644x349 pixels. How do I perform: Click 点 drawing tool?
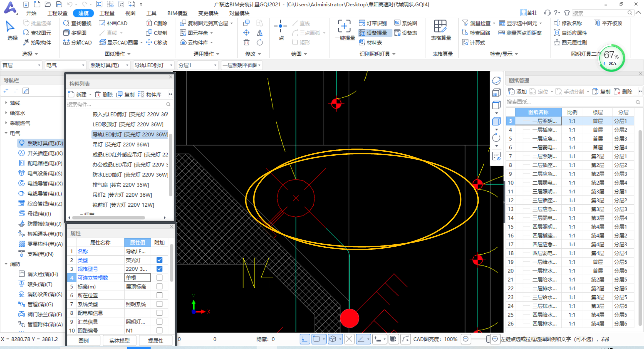click(x=281, y=30)
